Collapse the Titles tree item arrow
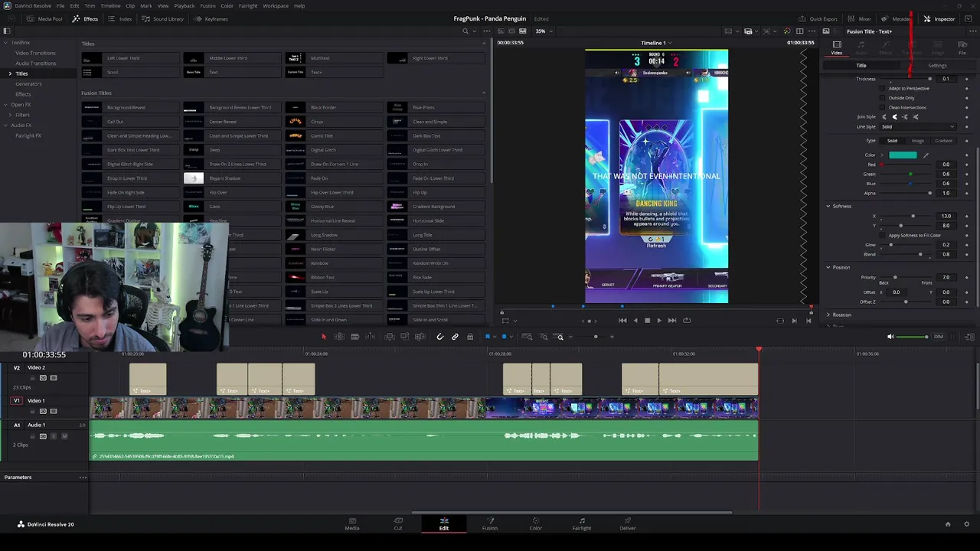Viewport: 980px width, 551px height. point(10,73)
